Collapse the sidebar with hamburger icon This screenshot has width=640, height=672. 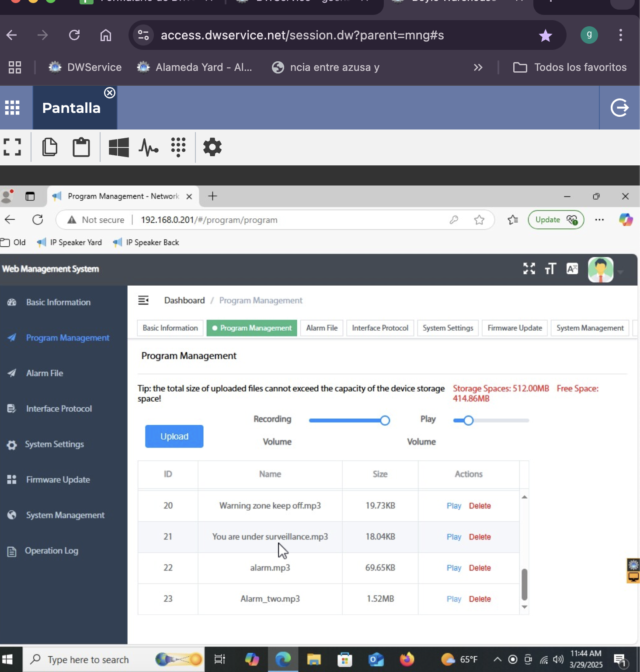pos(143,300)
